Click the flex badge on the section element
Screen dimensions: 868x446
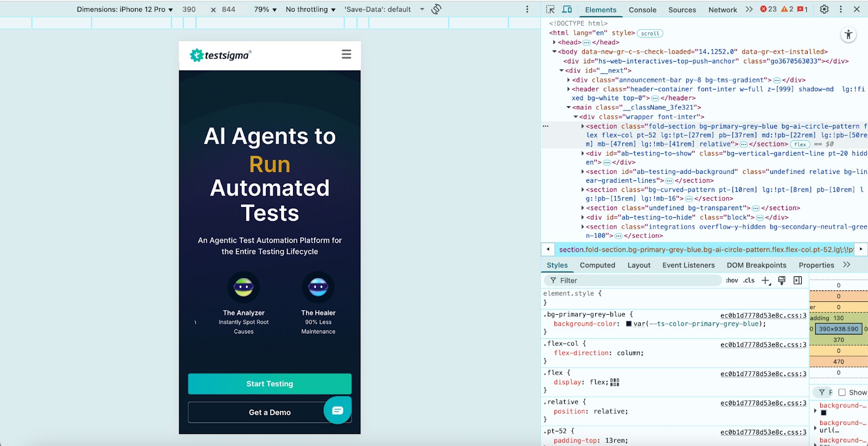point(800,144)
